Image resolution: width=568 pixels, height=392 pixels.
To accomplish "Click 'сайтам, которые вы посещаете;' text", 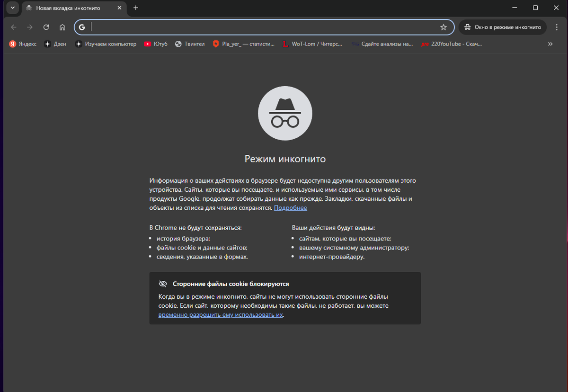I will tap(345, 239).
